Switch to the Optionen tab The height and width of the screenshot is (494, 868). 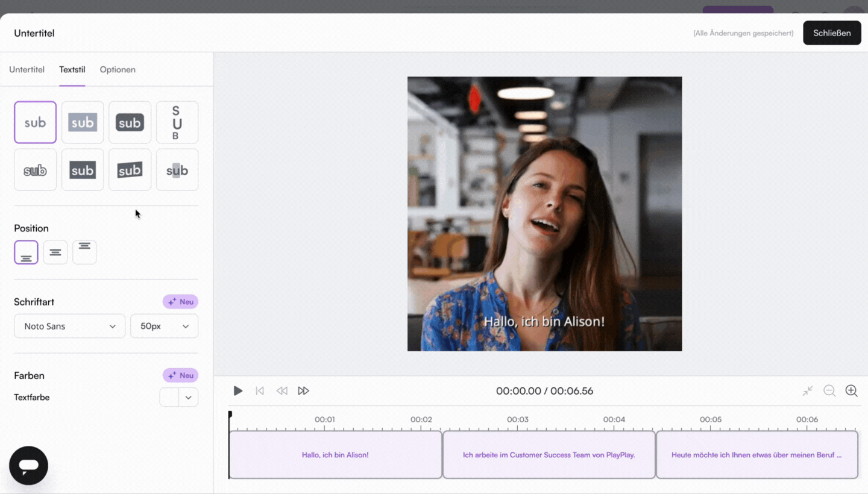(118, 69)
